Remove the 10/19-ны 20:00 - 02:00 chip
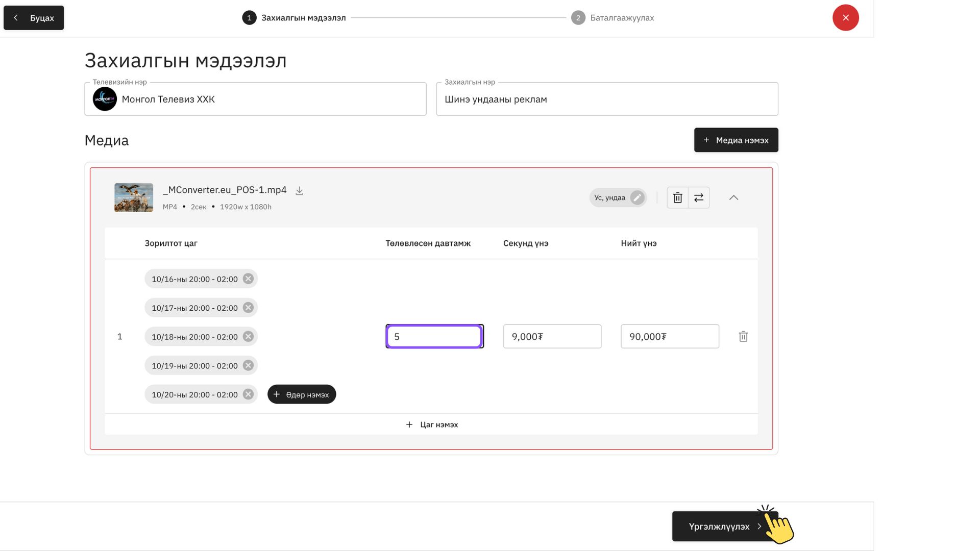Screen dimensions: 980x551 (248, 366)
